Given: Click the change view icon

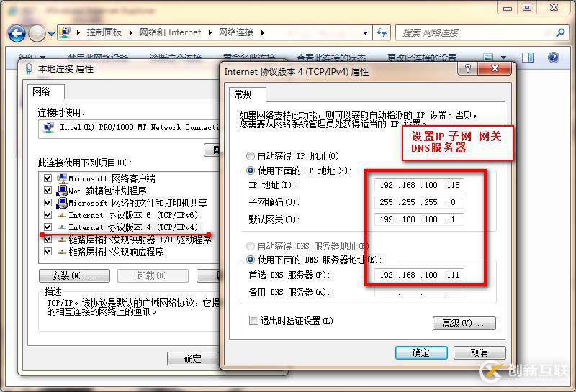Looking at the screenshot, I should [x=488, y=58].
